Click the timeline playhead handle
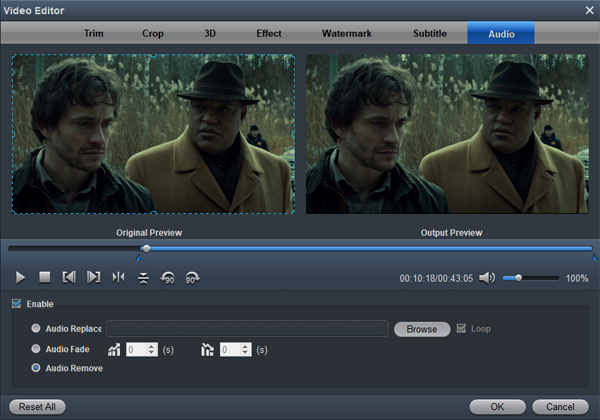Viewport: 600px width, 420px height. click(146, 249)
